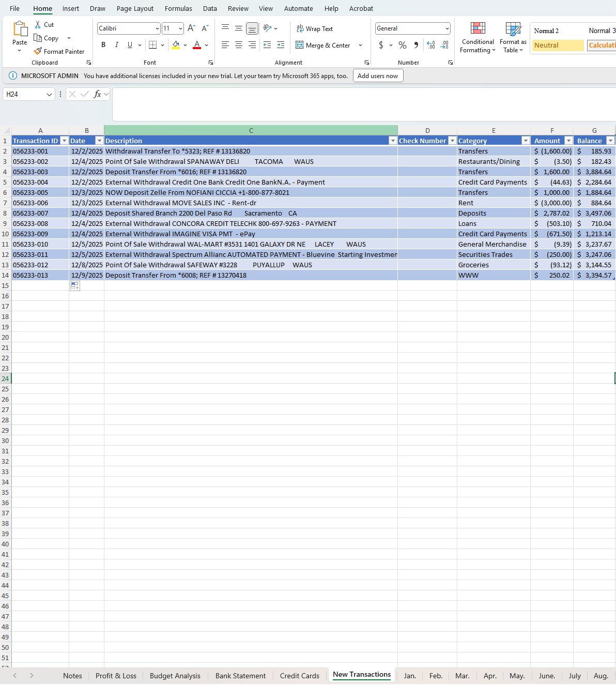The height and width of the screenshot is (685, 616).
Task: Click the Format Painter brush icon
Action: 38,51
